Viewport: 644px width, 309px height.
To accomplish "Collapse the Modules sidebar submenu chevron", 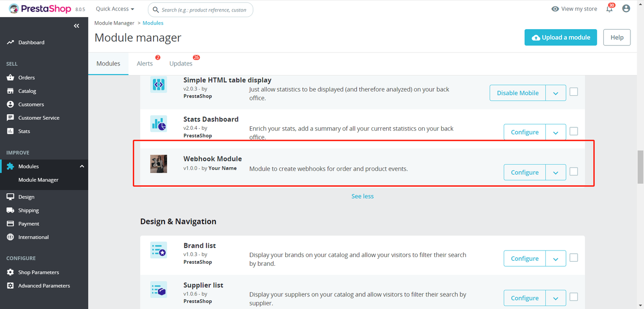I will click(x=82, y=166).
